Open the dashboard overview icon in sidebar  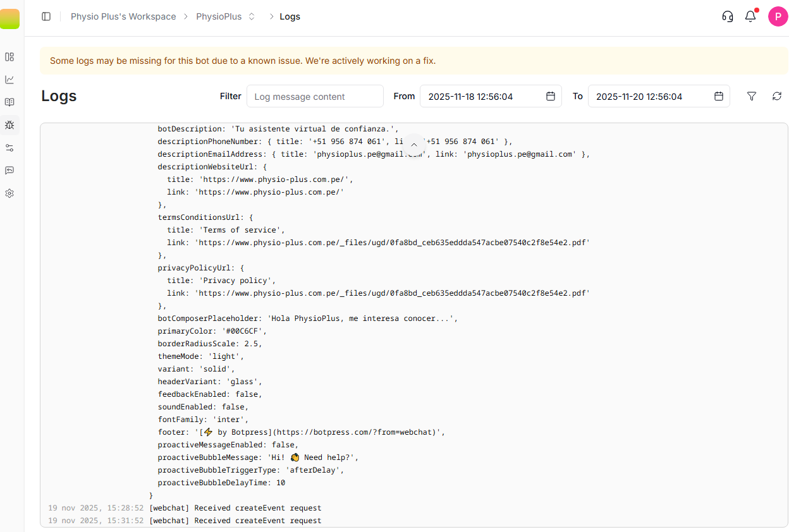(x=9, y=57)
